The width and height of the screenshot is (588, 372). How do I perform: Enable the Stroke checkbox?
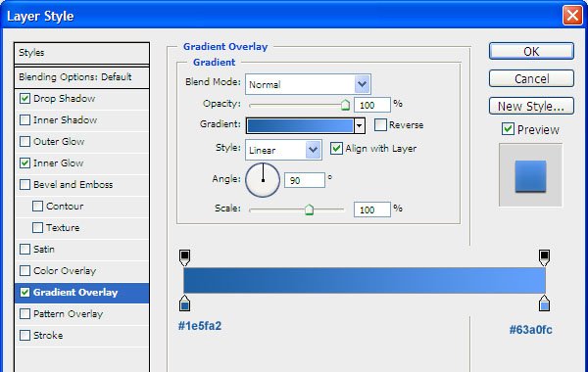coord(24,335)
